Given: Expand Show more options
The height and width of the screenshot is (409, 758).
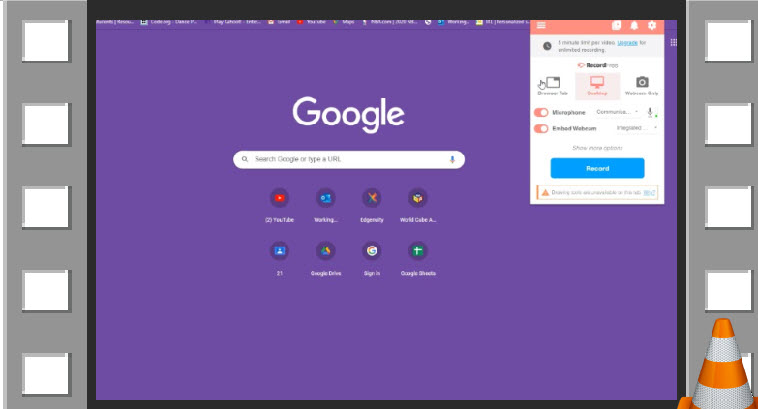Looking at the screenshot, I should (x=597, y=148).
